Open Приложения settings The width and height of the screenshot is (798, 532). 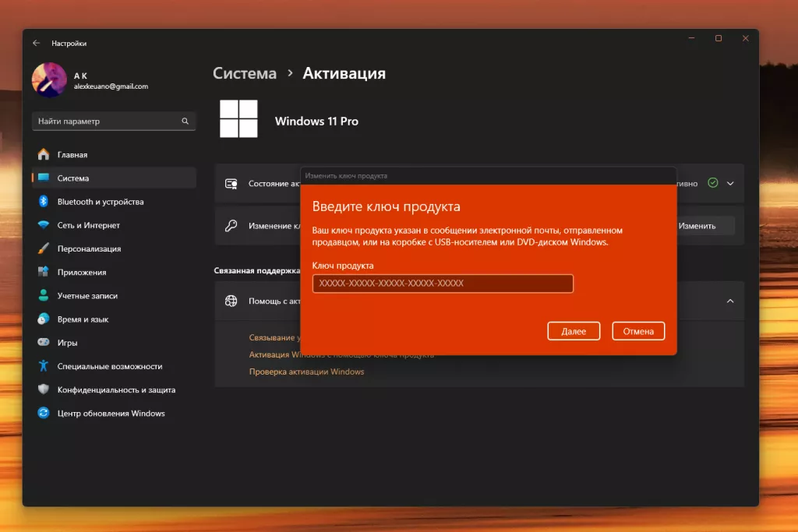[x=83, y=271]
